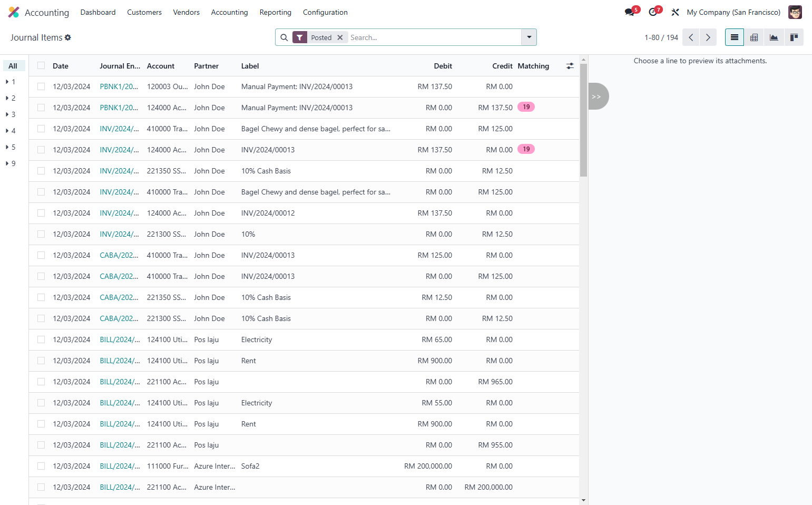Go to previous page of records
The height and width of the screenshot is (505, 812).
[x=691, y=37]
